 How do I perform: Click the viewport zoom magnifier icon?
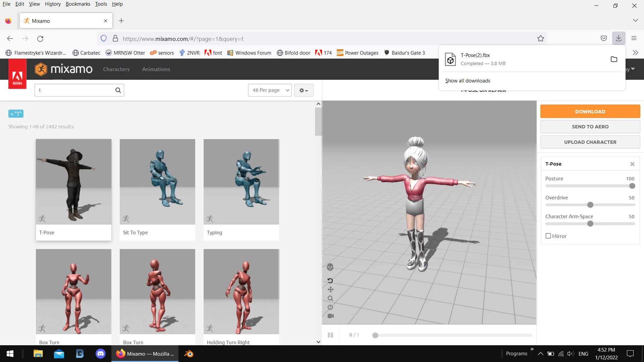click(x=330, y=298)
